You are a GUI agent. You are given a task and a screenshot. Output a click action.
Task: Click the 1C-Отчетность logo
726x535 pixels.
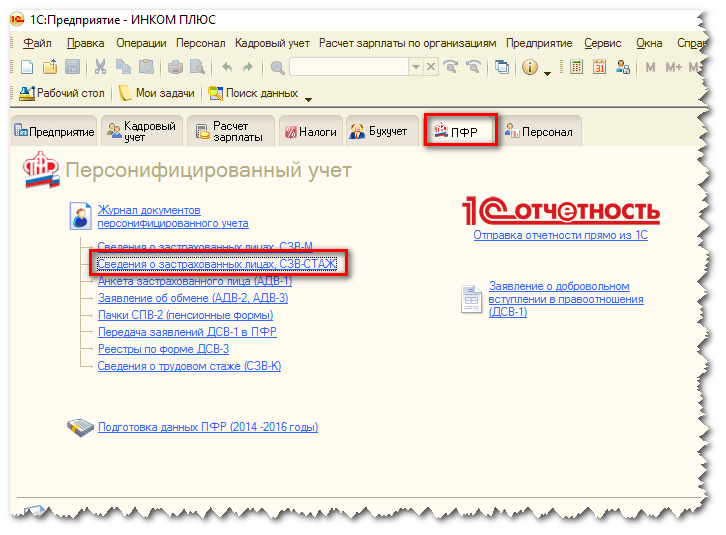click(x=561, y=211)
